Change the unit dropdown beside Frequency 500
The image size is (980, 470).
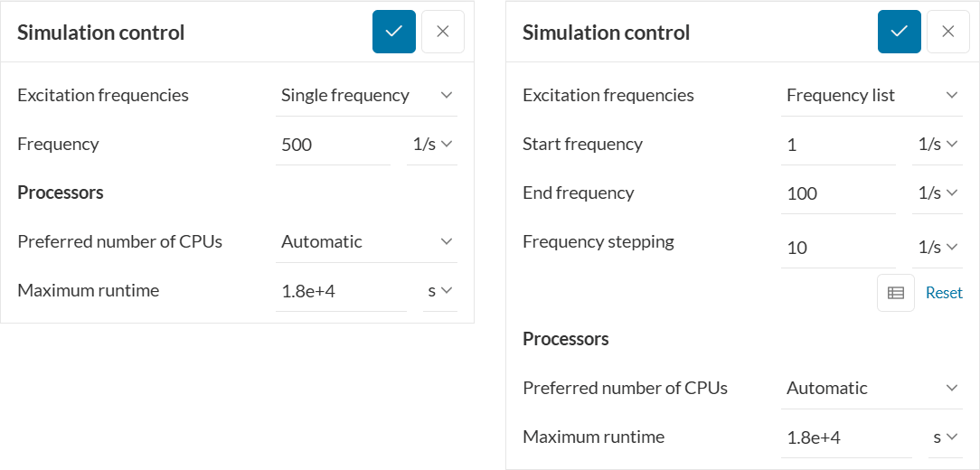[x=432, y=144]
